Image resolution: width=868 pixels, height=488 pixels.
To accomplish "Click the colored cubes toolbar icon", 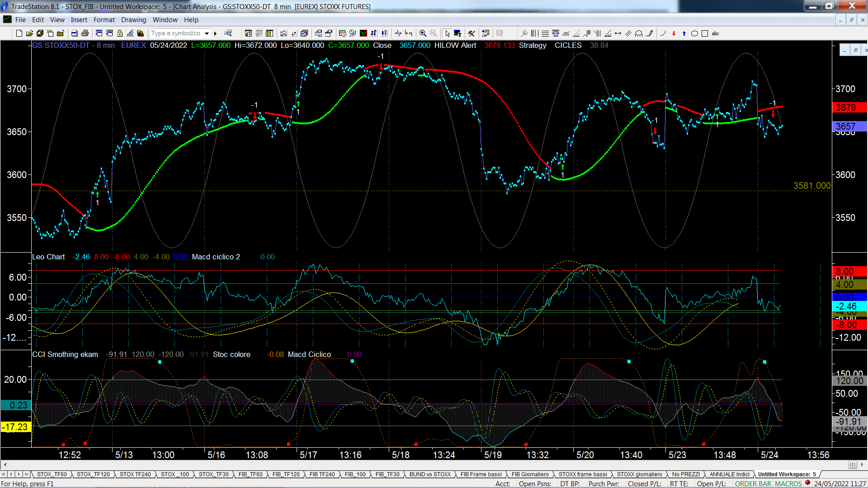I will [141, 33].
